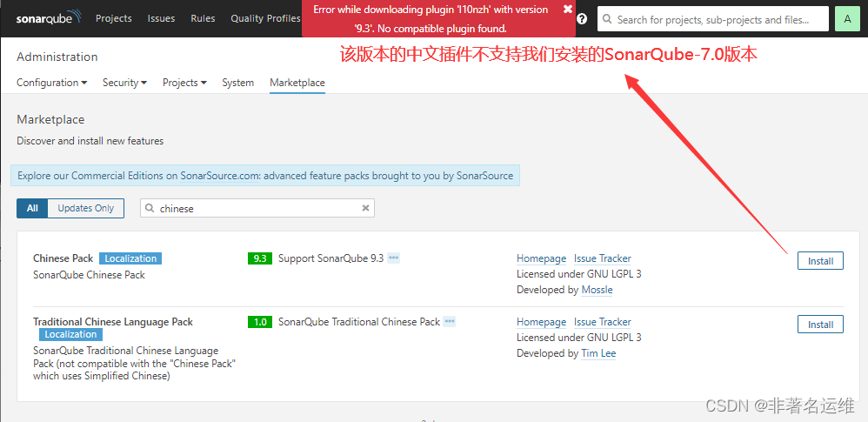Screen dimensions: 868x422
Task: Open the SonarSource.com link in banner
Action: [x=220, y=176]
